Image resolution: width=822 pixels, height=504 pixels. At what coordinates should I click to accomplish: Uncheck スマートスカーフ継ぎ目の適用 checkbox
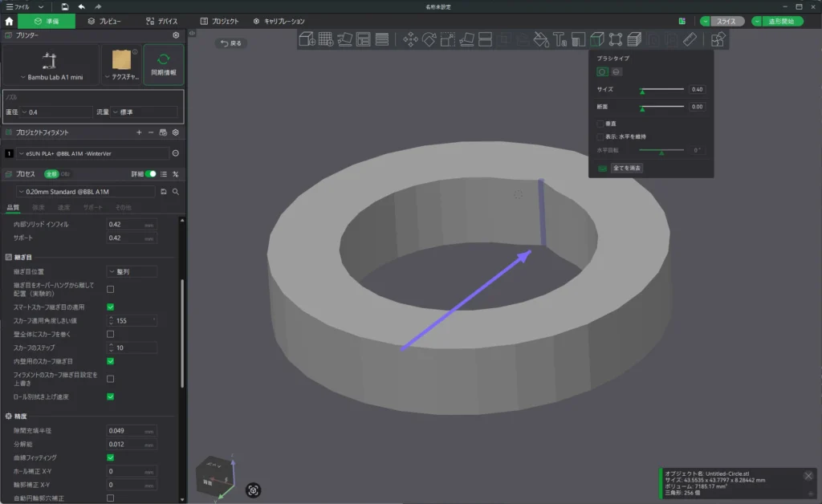[x=110, y=307]
